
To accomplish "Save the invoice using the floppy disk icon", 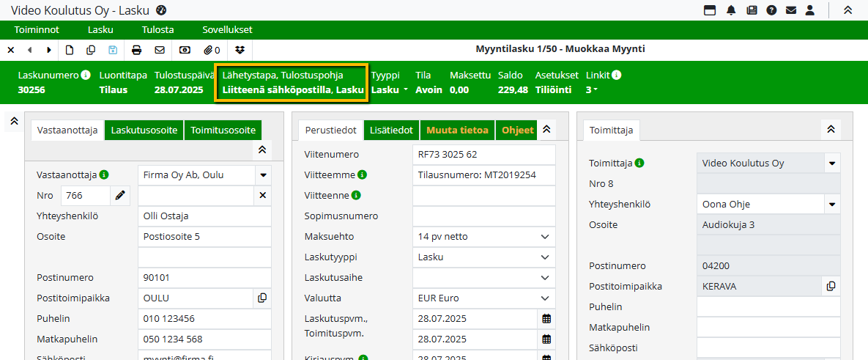I will pos(112,50).
